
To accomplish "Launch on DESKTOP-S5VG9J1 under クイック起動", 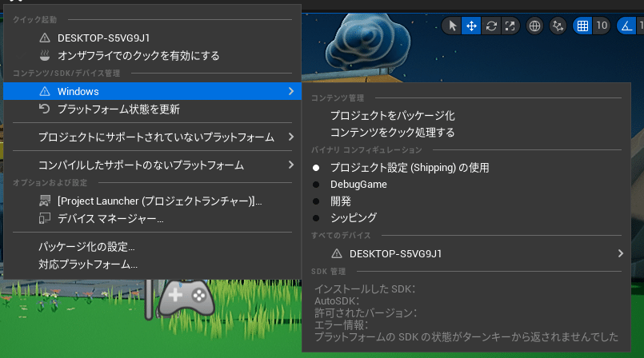I will point(152,38).
